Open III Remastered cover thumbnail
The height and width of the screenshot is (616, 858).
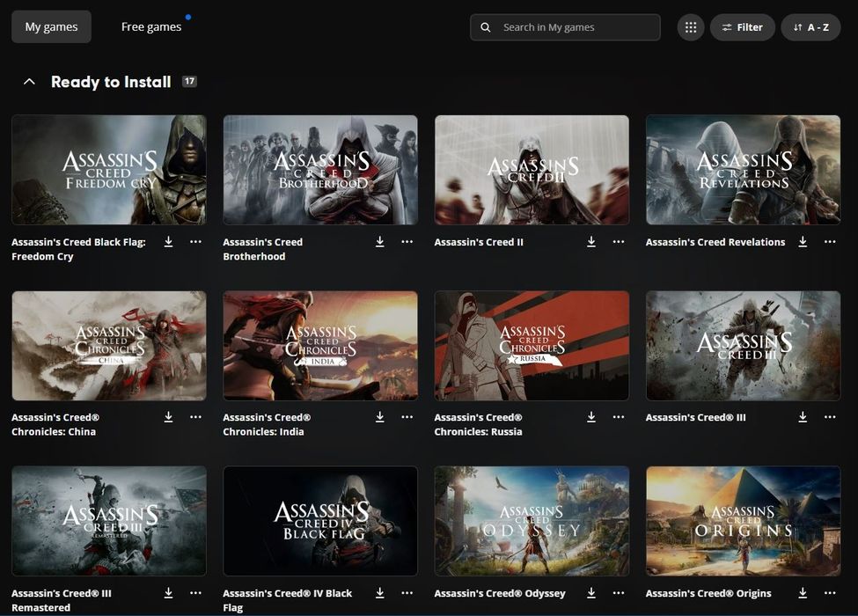pyautogui.click(x=109, y=521)
